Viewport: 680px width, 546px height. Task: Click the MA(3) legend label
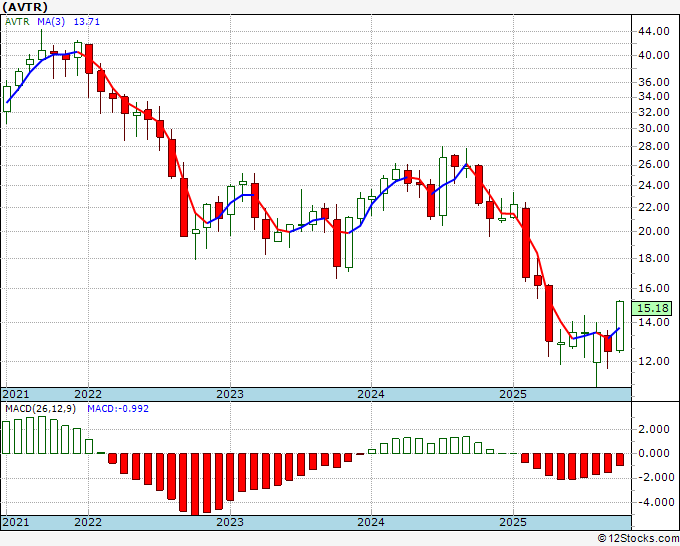(x=51, y=22)
